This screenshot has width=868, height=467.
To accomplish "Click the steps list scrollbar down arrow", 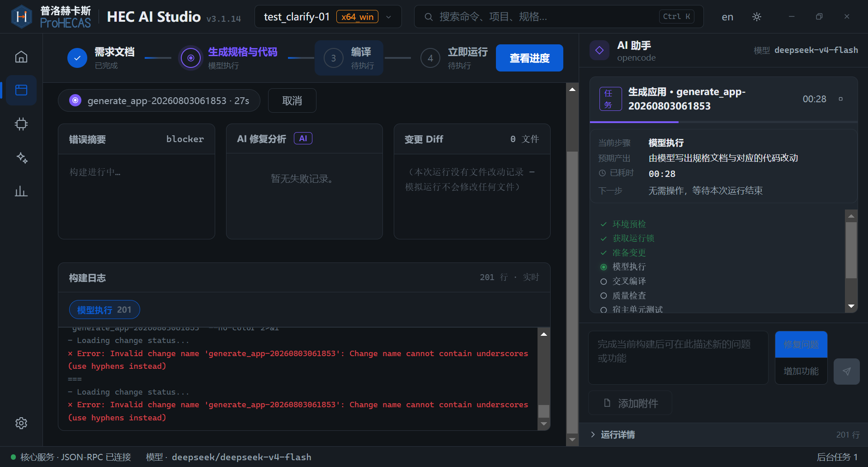I will point(851,306).
